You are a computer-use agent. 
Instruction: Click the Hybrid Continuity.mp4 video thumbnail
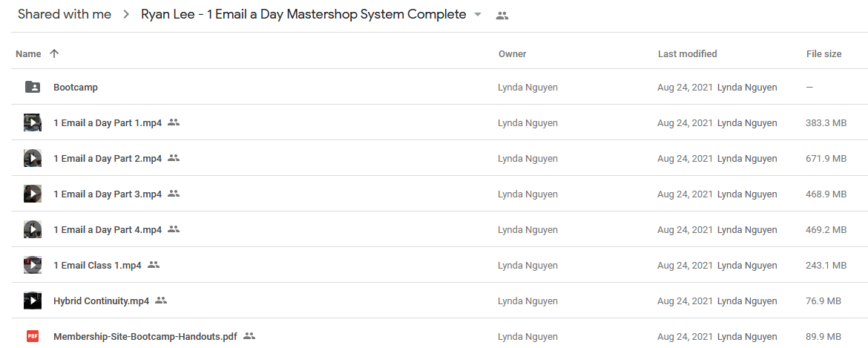click(x=33, y=301)
